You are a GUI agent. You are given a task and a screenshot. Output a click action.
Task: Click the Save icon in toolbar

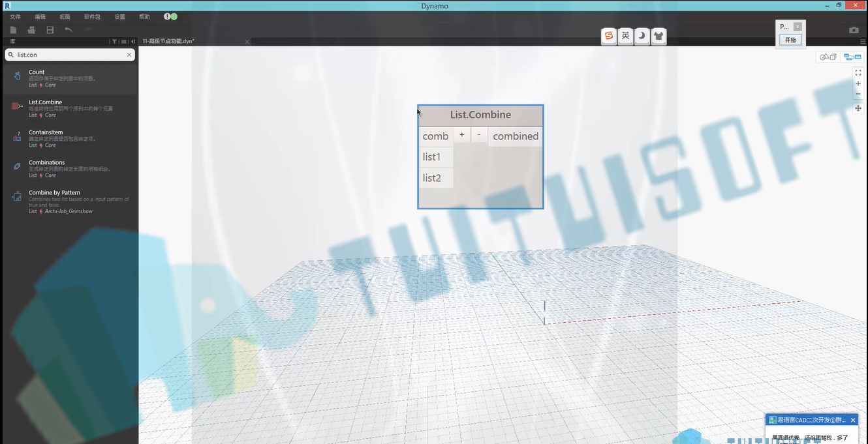[50, 30]
